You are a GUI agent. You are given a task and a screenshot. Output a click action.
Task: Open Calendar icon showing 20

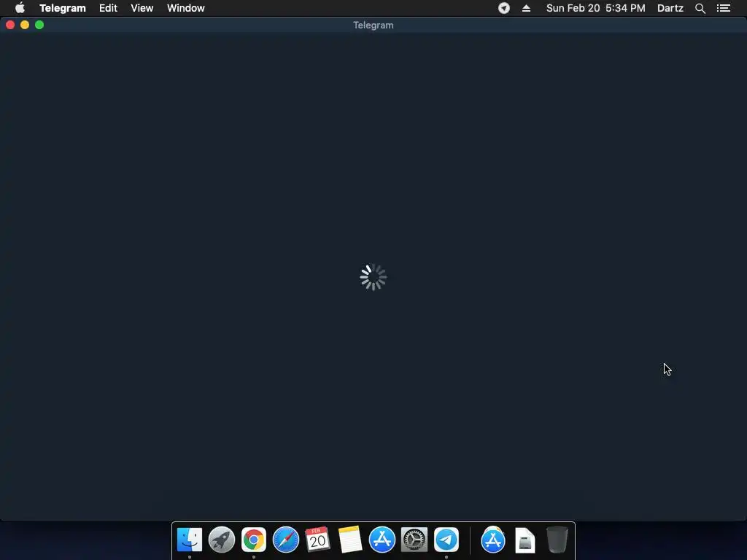coord(318,540)
